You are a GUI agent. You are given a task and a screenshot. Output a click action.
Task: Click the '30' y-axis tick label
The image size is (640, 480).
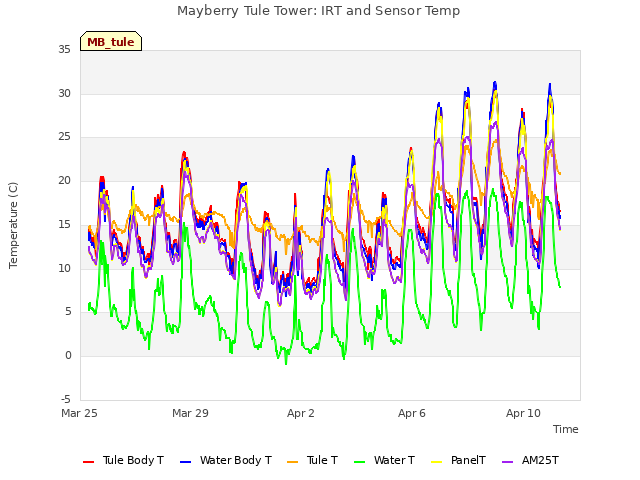pos(64,93)
